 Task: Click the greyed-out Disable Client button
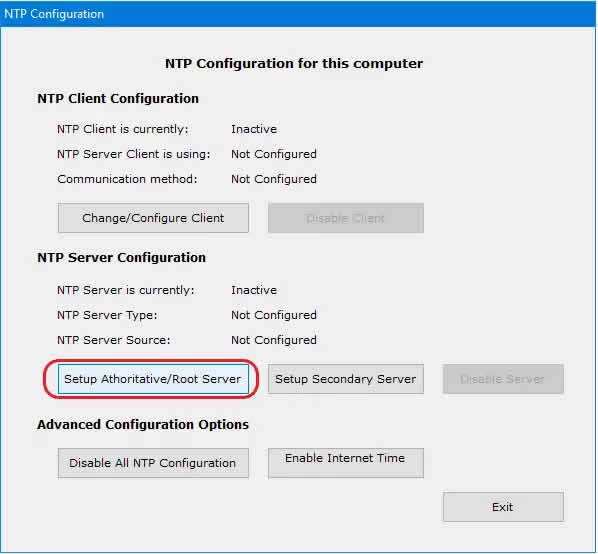click(x=346, y=218)
